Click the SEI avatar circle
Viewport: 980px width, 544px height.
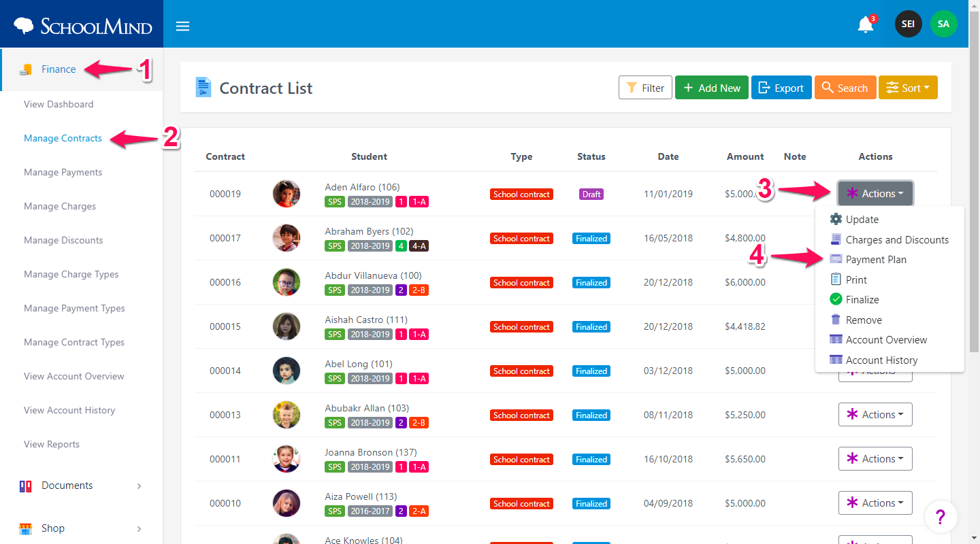tap(908, 24)
